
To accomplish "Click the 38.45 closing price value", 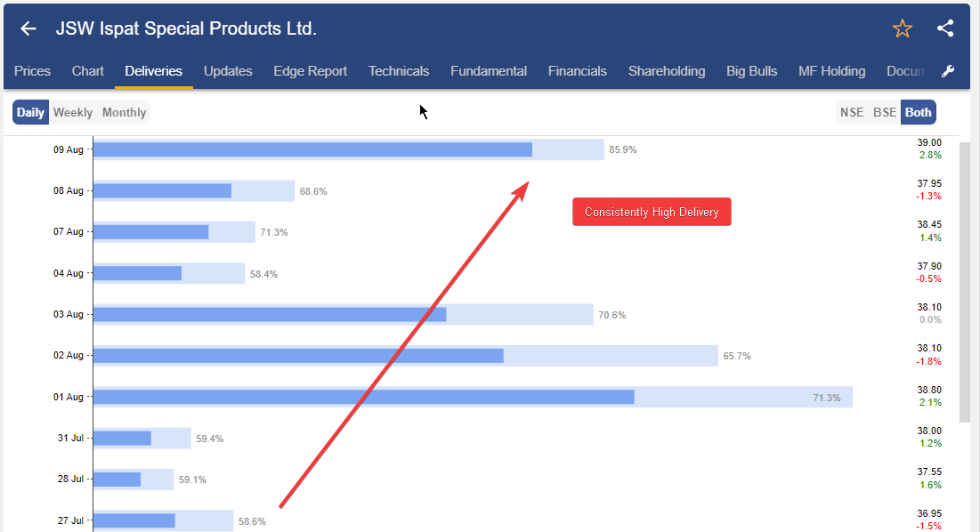I will 929,224.
